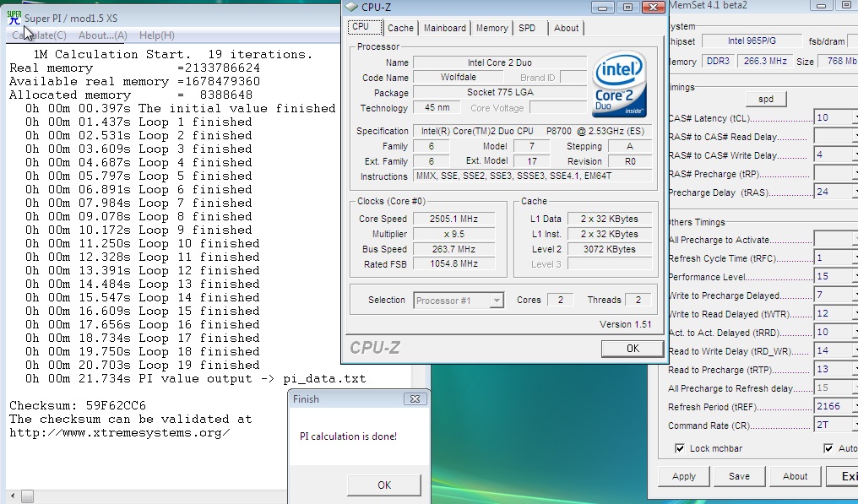Close the CPU-Z window
Image resolution: width=858 pixels, height=504 pixels.
653,7
